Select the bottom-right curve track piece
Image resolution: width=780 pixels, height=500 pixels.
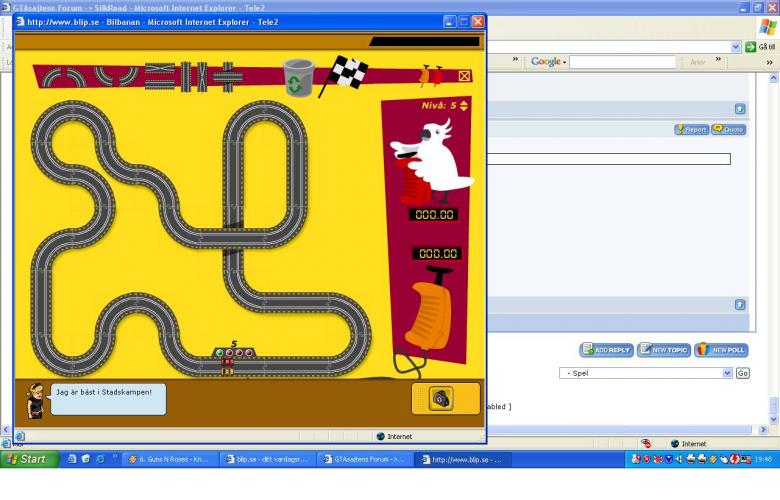click(128, 75)
